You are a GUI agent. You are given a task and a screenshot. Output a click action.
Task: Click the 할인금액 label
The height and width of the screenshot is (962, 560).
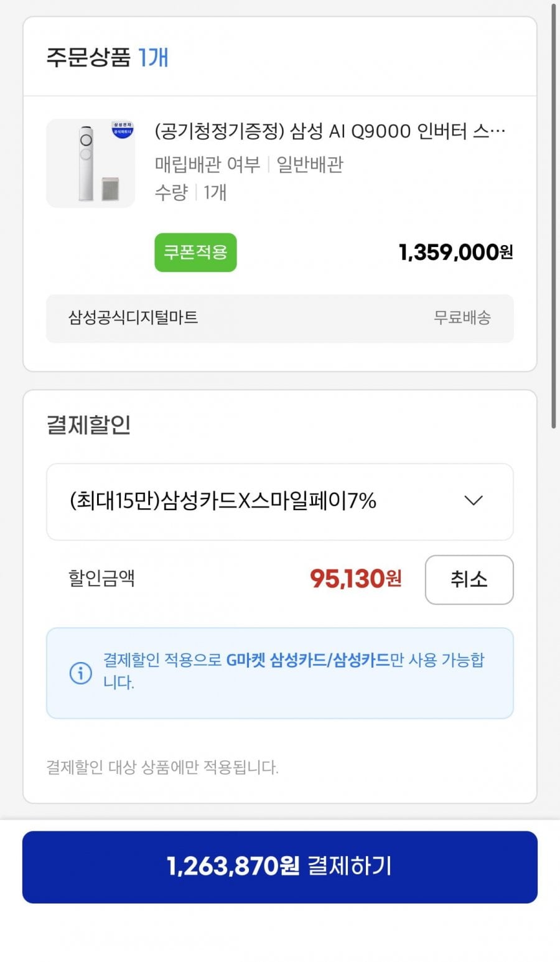(101, 579)
